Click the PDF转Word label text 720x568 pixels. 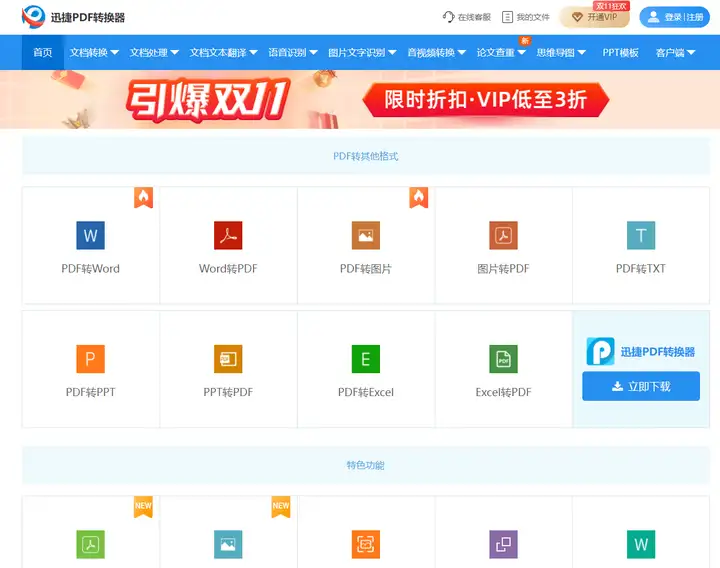(x=90, y=268)
